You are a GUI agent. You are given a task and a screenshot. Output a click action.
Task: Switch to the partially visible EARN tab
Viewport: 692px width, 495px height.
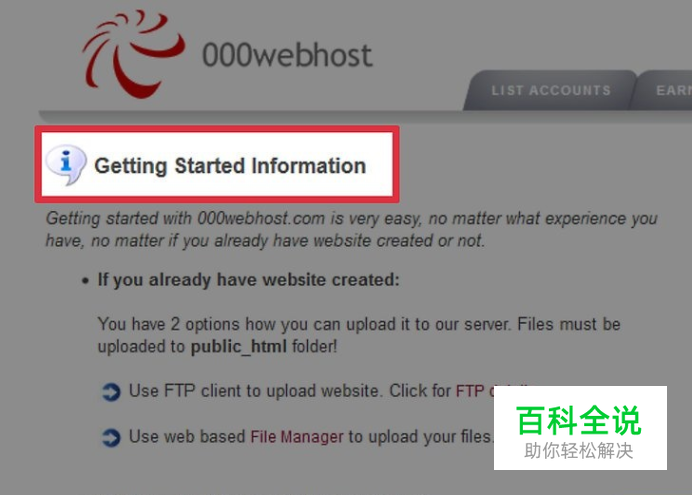click(664, 90)
